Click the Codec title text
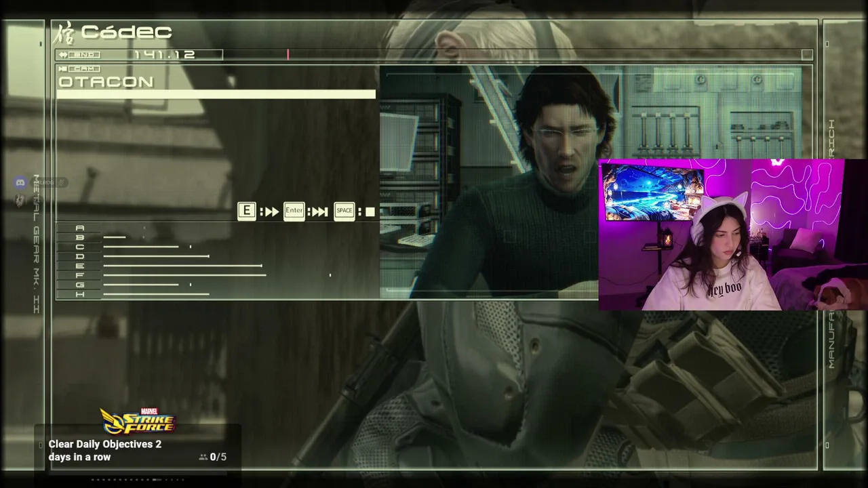 (x=126, y=32)
